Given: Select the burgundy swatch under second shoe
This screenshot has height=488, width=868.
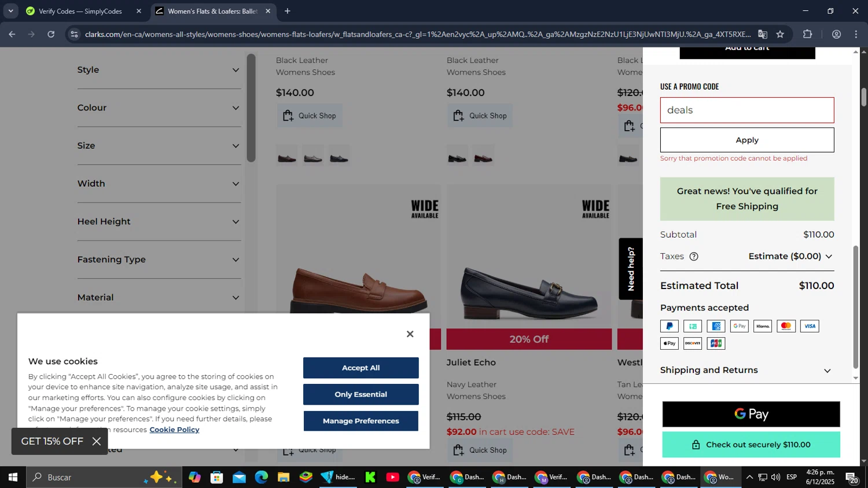Looking at the screenshot, I should [483, 156].
